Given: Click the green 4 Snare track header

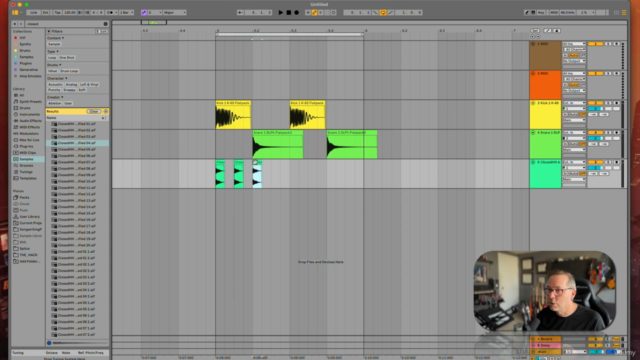Looking at the screenshot, I should point(545,144).
